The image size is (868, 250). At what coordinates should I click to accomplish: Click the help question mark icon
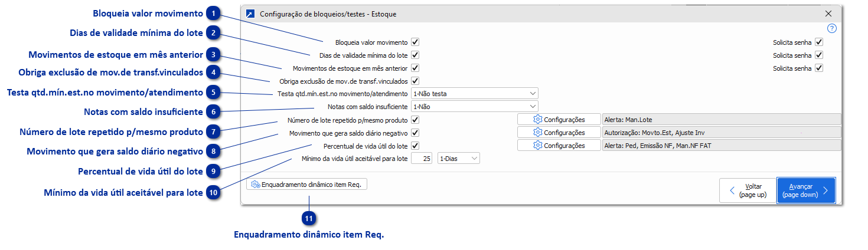tap(832, 28)
